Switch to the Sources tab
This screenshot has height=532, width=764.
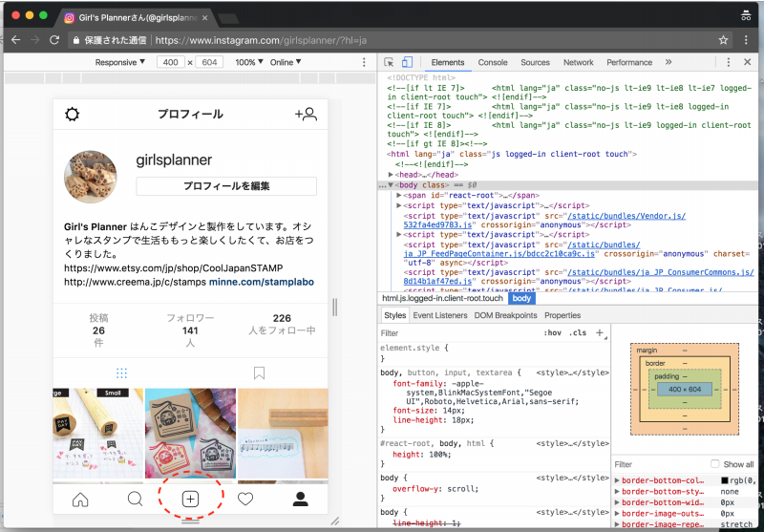pos(535,62)
